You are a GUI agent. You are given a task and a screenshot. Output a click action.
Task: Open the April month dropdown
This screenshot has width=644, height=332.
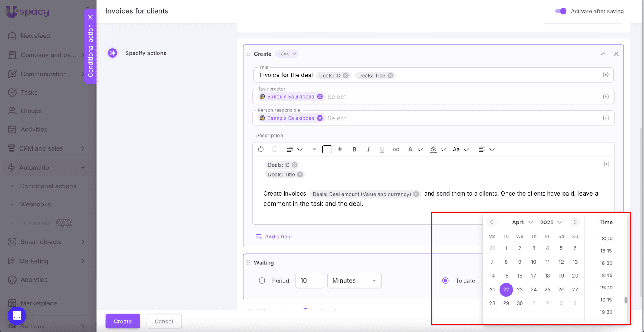[x=522, y=222]
